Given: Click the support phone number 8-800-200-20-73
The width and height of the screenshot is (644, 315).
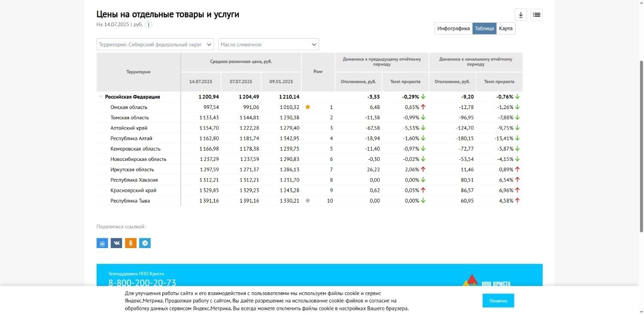Looking at the screenshot, I should (x=142, y=283).
